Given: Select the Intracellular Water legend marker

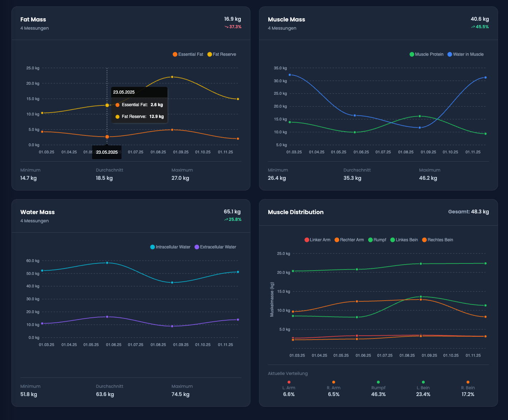Looking at the screenshot, I should [x=153, y=247].
